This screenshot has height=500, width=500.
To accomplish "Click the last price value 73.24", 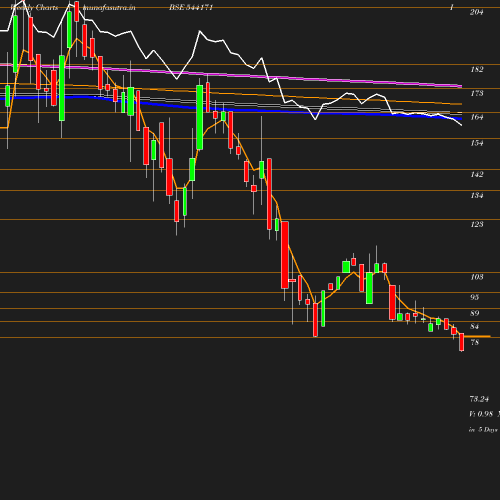I will [x=479, y=399].
